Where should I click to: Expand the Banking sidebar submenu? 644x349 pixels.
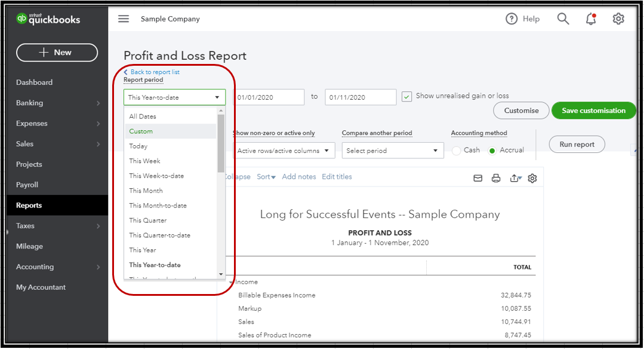point(98,103)
